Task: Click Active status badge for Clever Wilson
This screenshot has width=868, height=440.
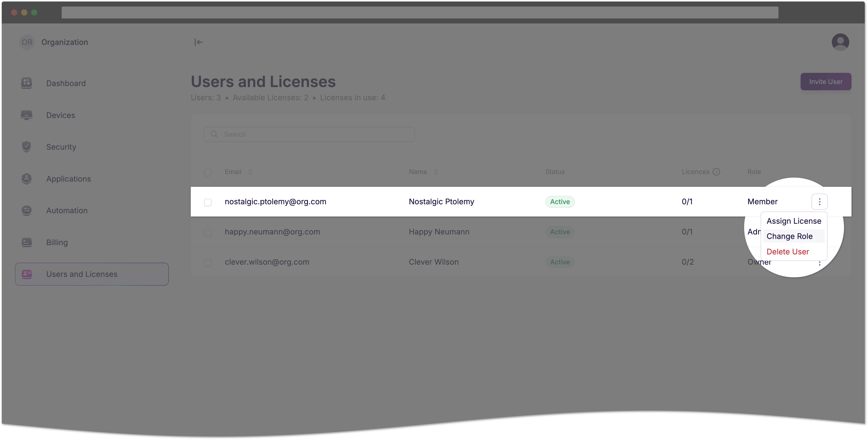Action: click(560, 262)
